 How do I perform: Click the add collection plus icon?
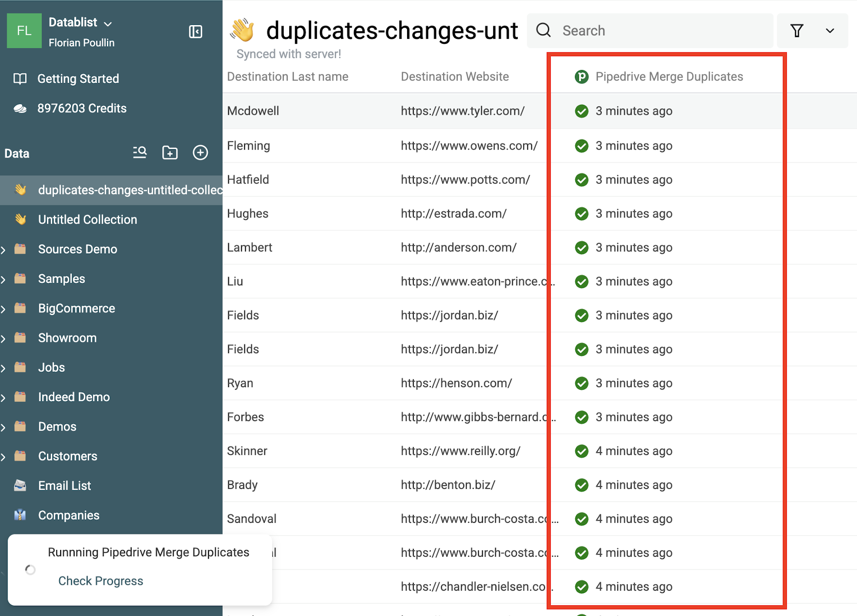(200, 153)
